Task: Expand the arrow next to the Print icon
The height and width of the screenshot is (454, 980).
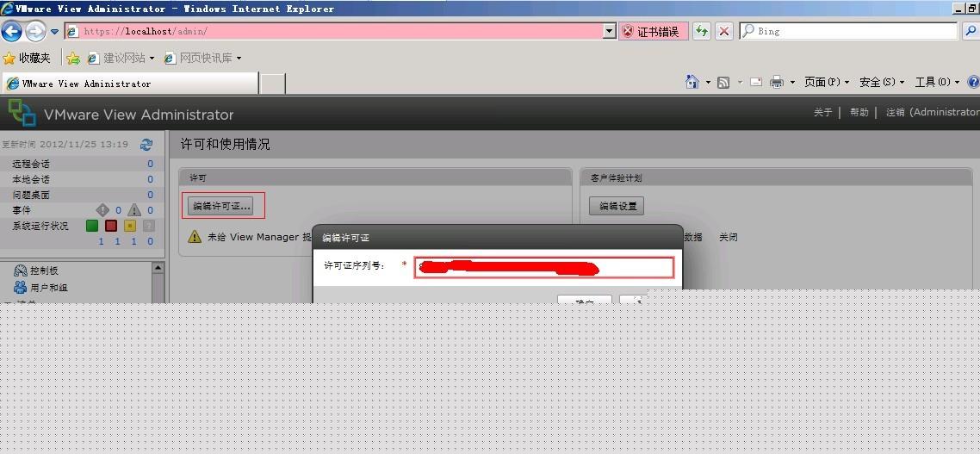Action: click(x=792, y=82)
